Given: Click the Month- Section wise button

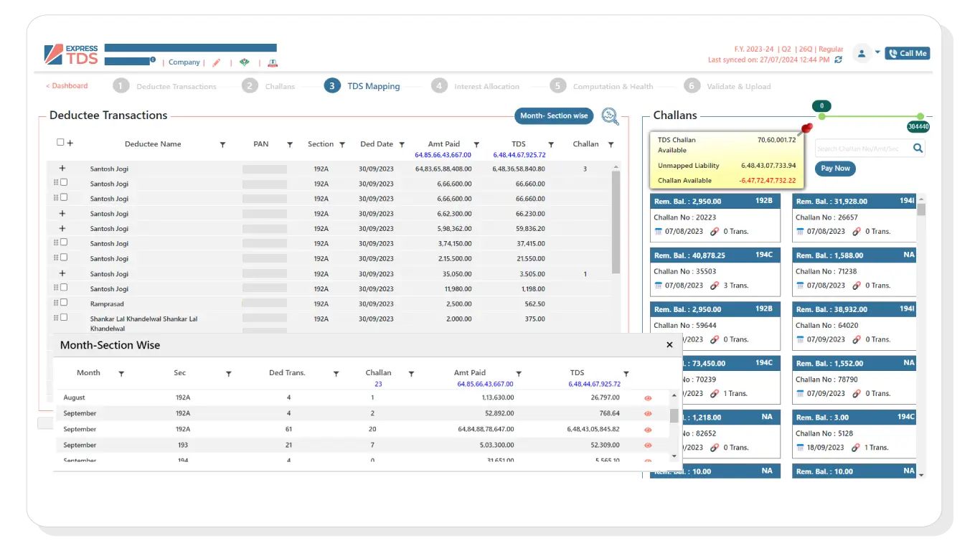Looking at the screenshot, I should 554,116.
